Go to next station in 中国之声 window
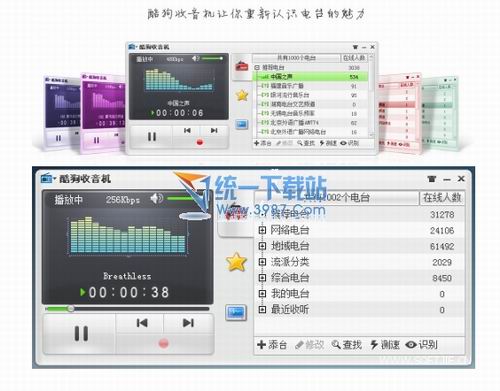Image resolution: width=500 pixels, height=391 pixels. tap(214, 130)
